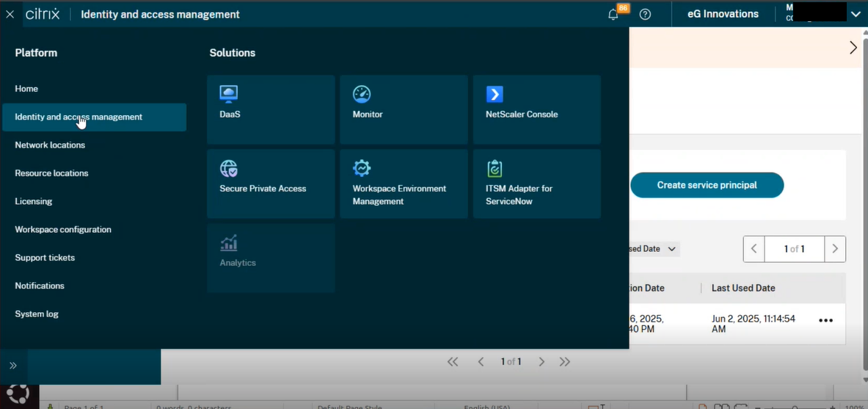Select Network locations in Platform menu
Image resolution: width=868 pixels, height=409 pixels.
[x=50, y=145]
